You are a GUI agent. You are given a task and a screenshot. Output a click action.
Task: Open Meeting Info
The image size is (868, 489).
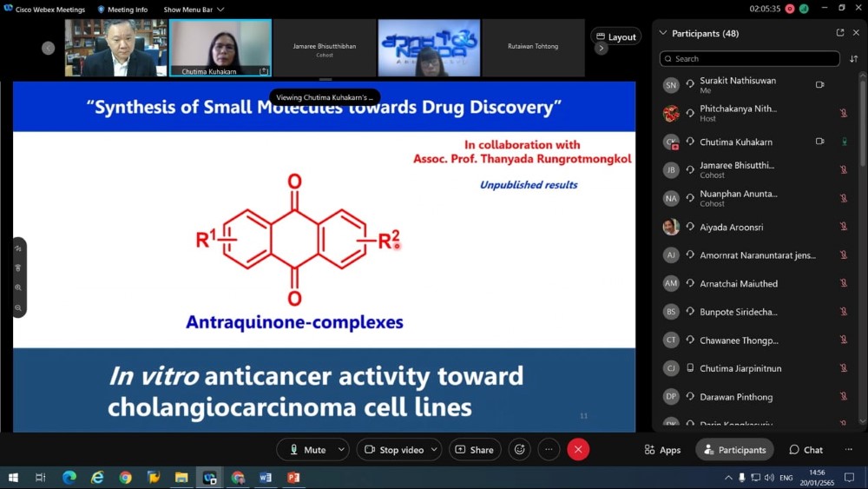[122, 10]
